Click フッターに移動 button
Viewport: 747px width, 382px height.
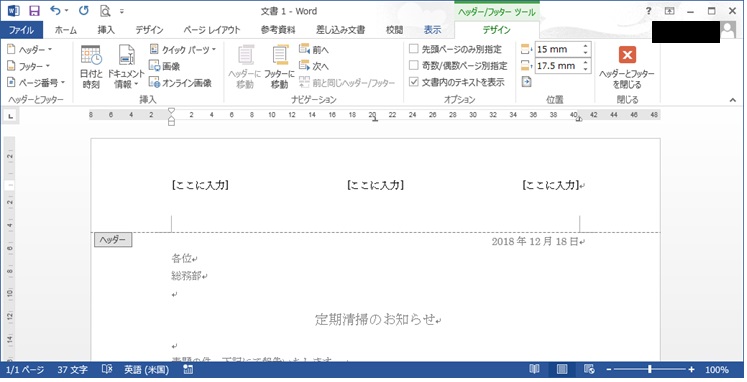[280, 67]
